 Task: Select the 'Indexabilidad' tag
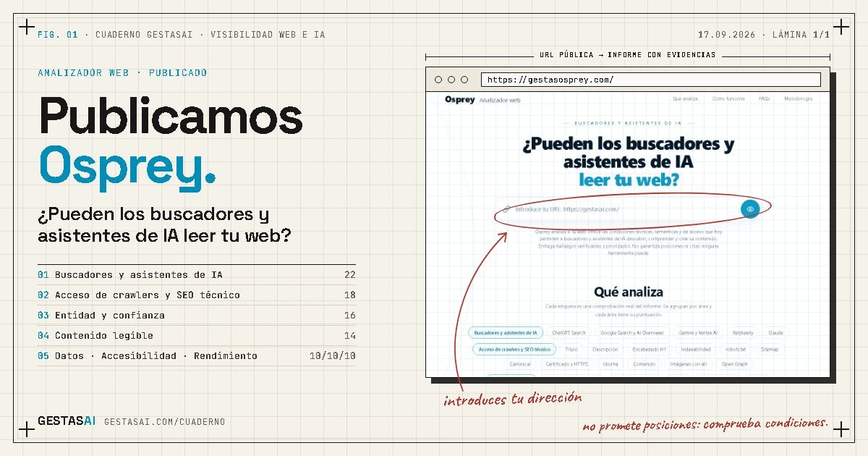point(695,349)
